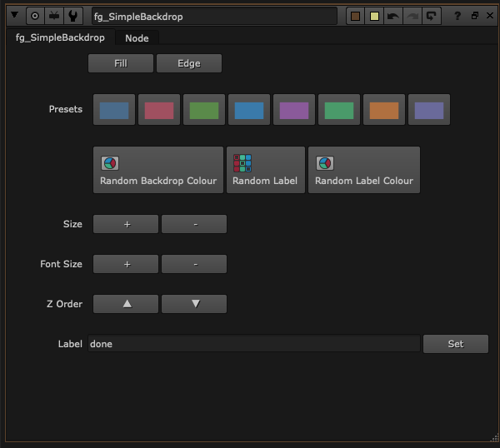
Task: Click Random Backdrop Colour button
Action: tap(158, 170)
